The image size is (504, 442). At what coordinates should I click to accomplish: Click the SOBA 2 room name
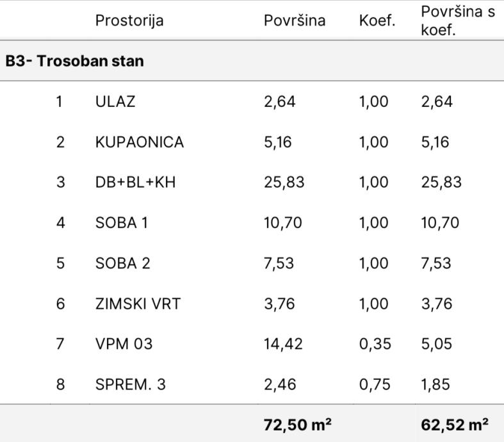[123, 263]
